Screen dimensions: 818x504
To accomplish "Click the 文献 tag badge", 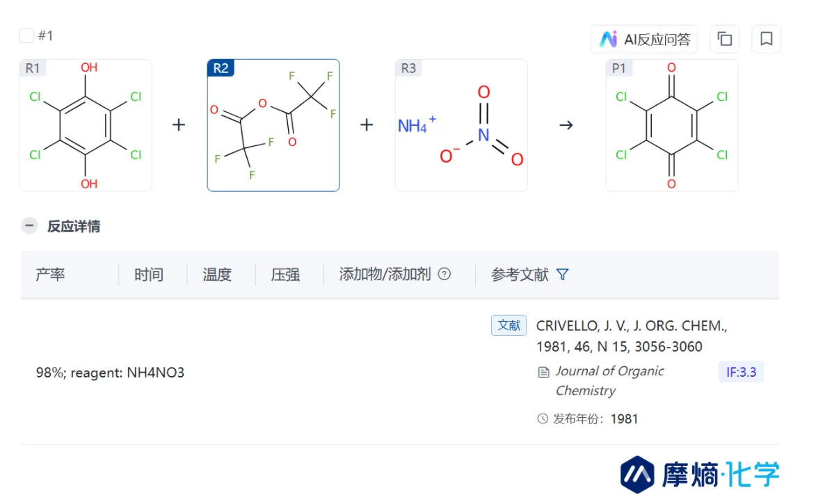I will coord(508,325).
